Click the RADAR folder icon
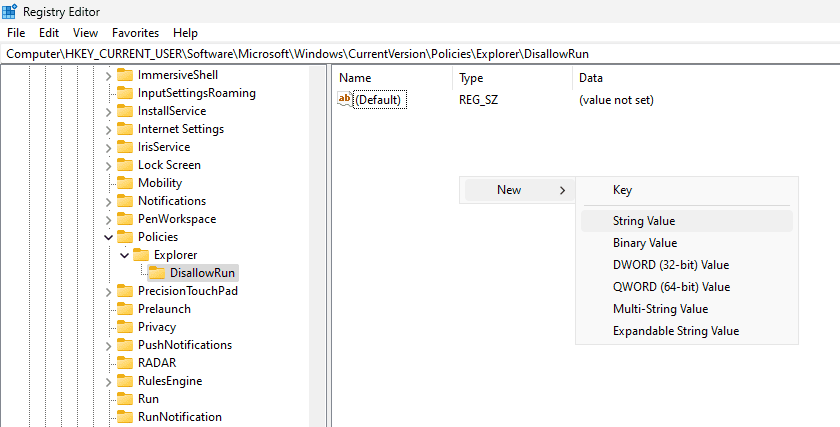Screen dimensions: 840x427 (125, 363)
